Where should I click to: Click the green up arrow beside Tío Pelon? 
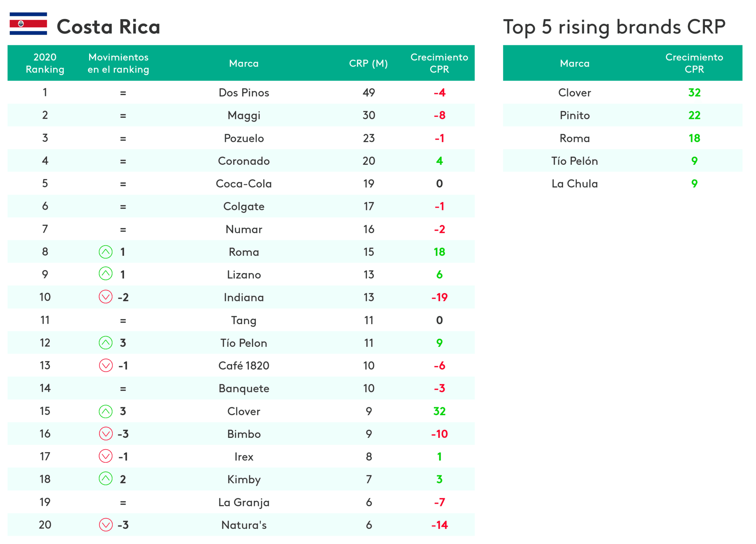pos(105,343)
